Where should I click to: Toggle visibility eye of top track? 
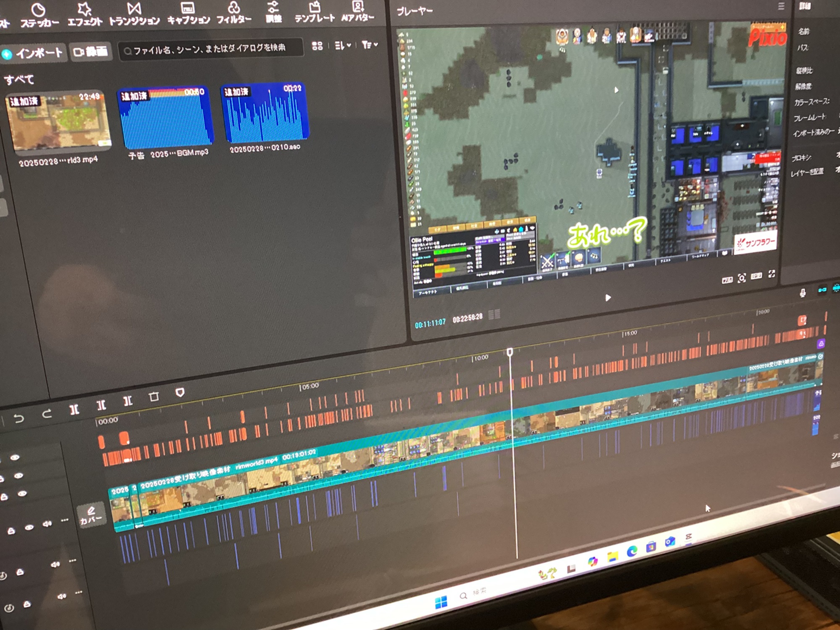[15, 457]
